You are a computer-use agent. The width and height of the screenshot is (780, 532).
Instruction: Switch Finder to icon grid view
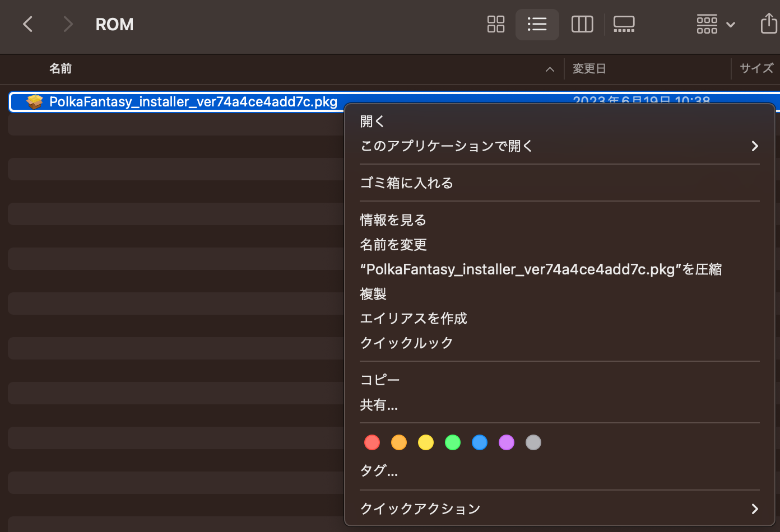click(496, 24)
